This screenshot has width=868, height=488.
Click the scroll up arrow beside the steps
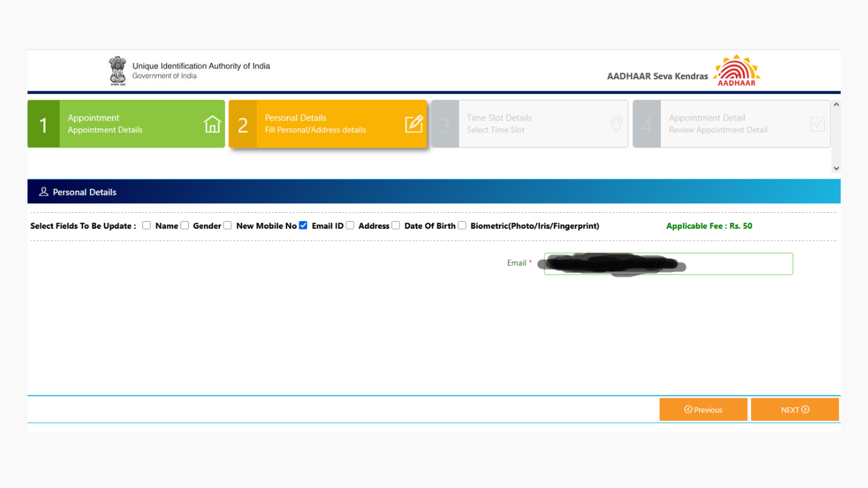click(836, 105)
